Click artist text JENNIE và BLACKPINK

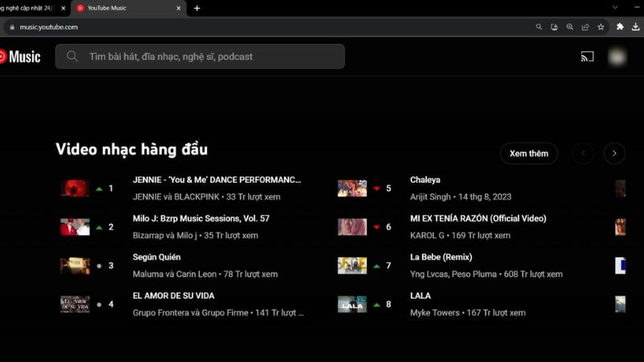point(176,197)
